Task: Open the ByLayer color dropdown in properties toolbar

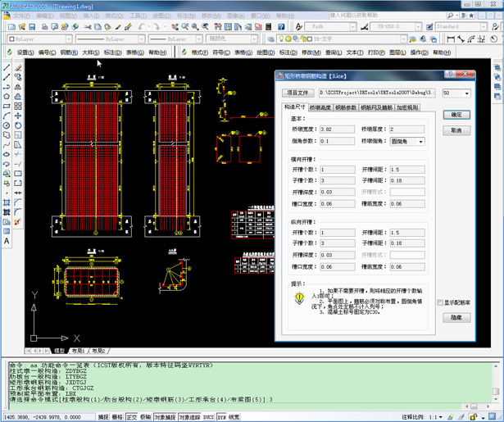Action: (38, 39)
